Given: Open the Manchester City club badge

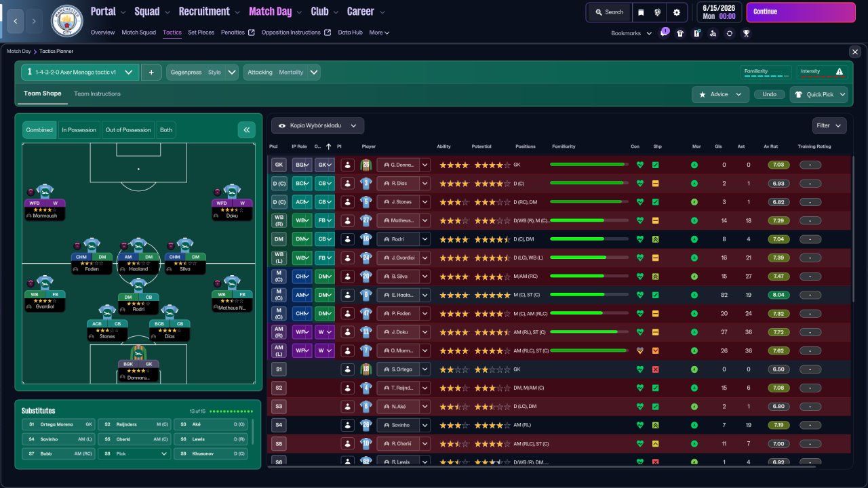Looking at the screenshot, I should click(x=66, y=21).
